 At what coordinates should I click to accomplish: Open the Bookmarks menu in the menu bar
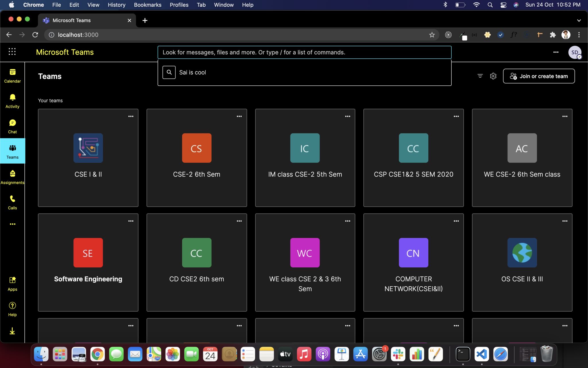click(148, 5)
